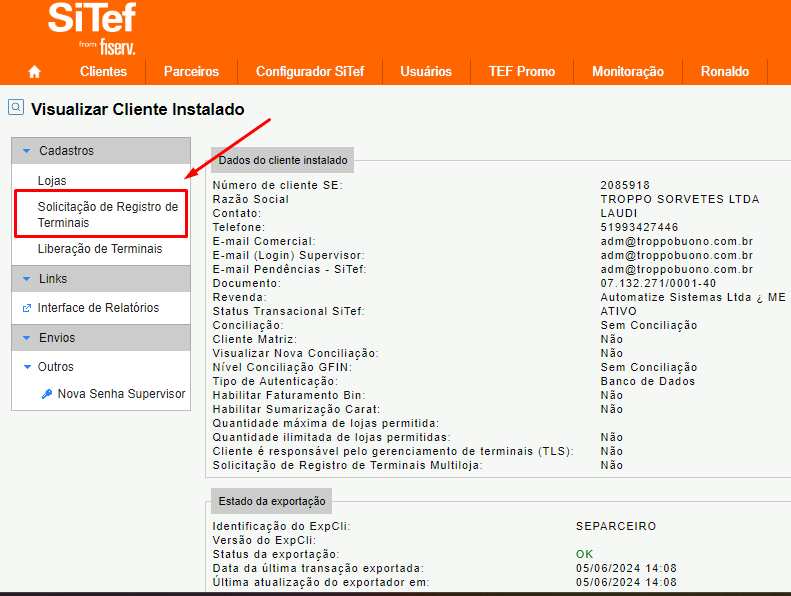Image resolution: width=791 pixels, height=596 pixels.
Task: Click the green OK export status
Action: [584, 554]
